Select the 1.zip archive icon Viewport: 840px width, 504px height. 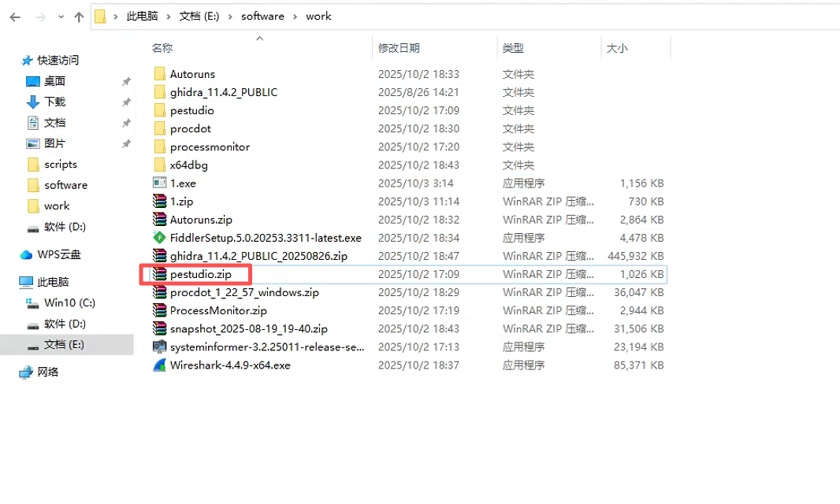tap(160, 201)
